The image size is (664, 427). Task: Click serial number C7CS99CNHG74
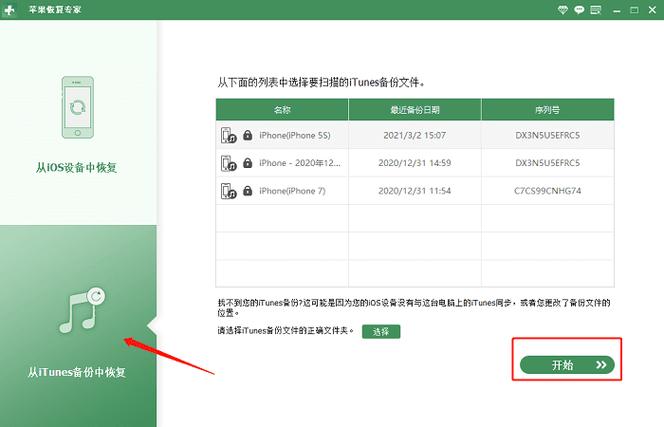pyautogui.click(x=548, y=191)
